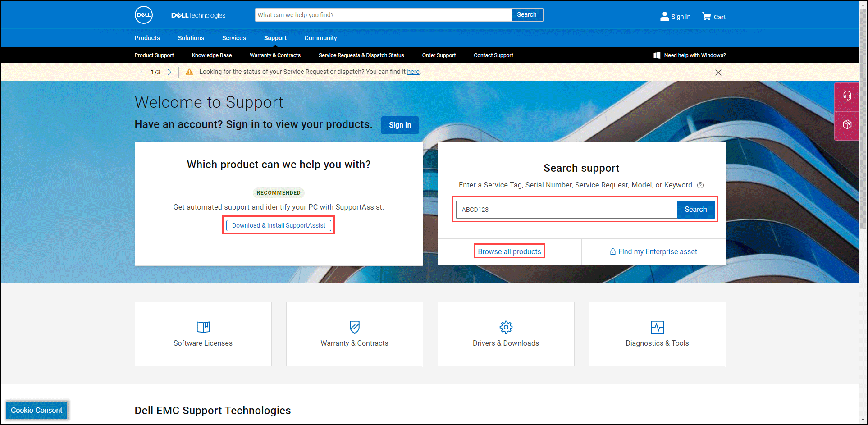868x425 pixels.
Task: Click the scrollbar up arrow
Action: point(863,5)
